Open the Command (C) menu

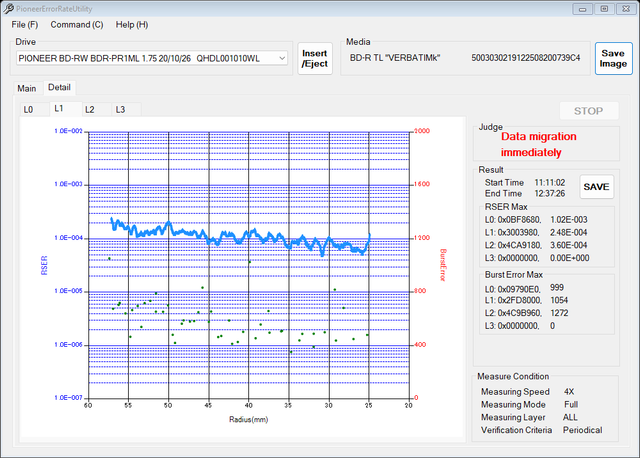77,25
